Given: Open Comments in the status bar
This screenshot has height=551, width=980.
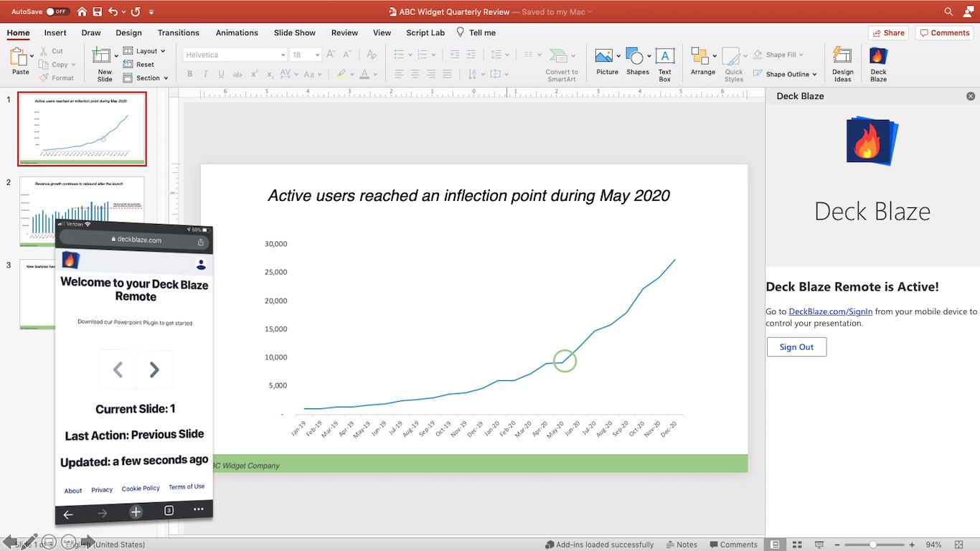Looking at the screenshot, I should 733,545.
